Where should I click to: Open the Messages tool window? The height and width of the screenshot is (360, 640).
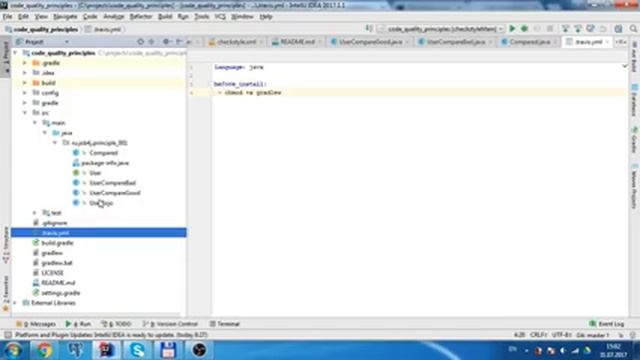click(36, 324)
